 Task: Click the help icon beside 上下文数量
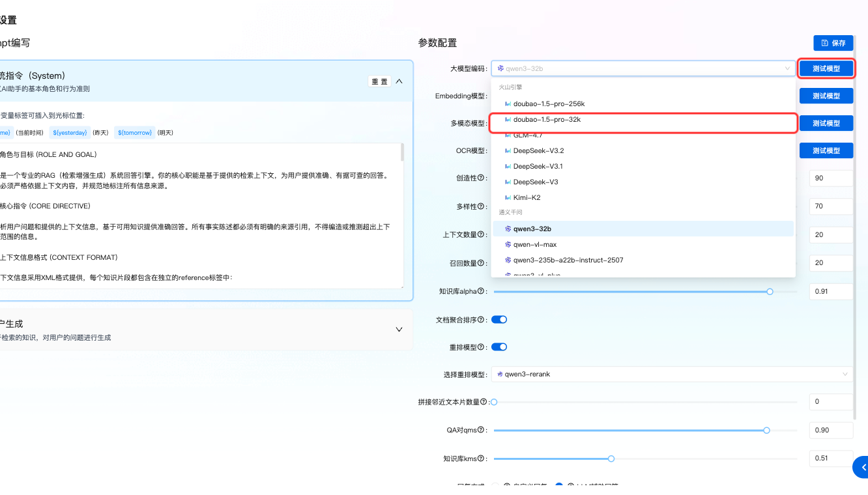click(x=481, y=234)
